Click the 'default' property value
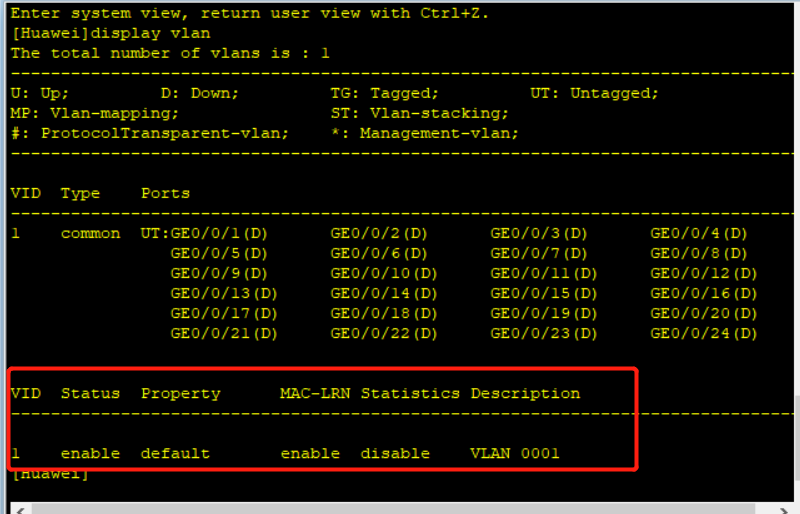 coord(175,453)
